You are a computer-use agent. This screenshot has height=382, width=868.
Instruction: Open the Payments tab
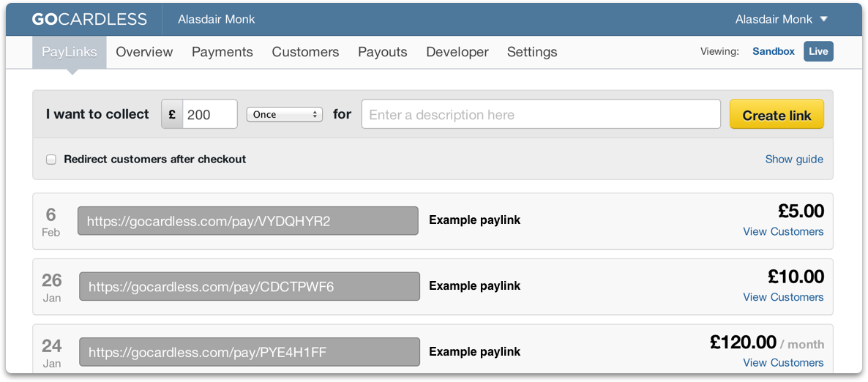(222, 52)
